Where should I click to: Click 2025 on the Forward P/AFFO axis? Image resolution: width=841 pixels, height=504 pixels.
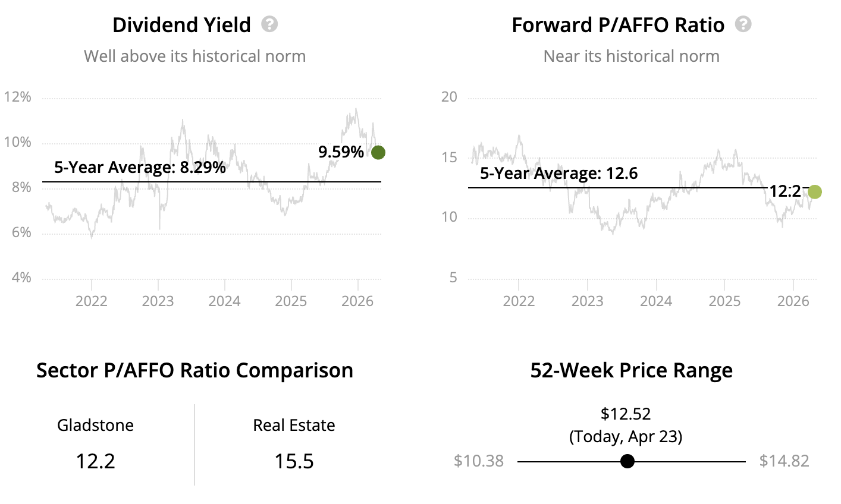click(724, 301)
